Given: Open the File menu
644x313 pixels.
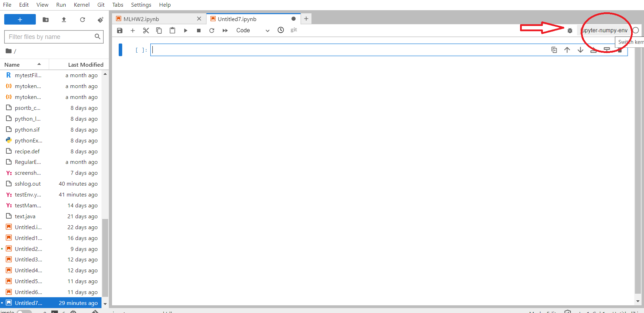Looking at the screenshot, I should coord(7,5).
